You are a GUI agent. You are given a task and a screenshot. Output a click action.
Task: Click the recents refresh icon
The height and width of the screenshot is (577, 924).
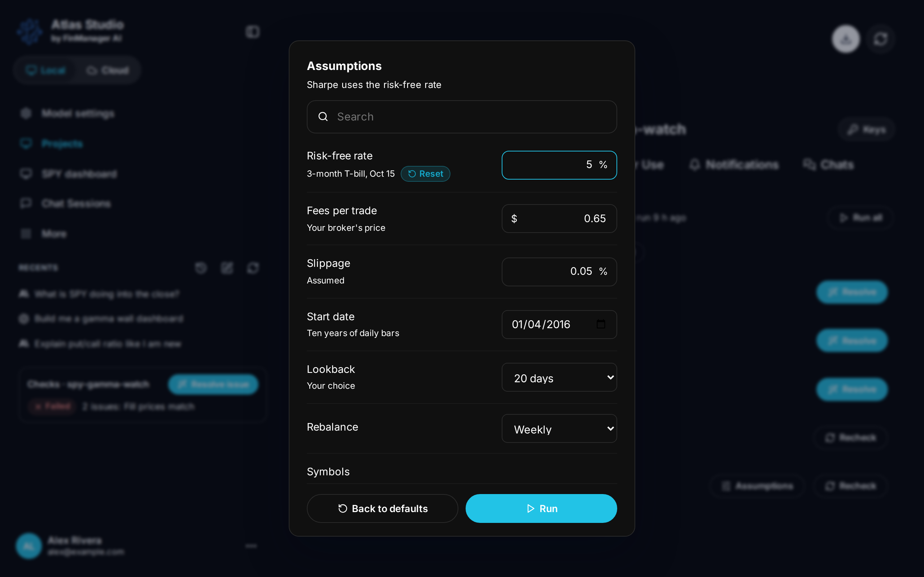pos(253,268)
